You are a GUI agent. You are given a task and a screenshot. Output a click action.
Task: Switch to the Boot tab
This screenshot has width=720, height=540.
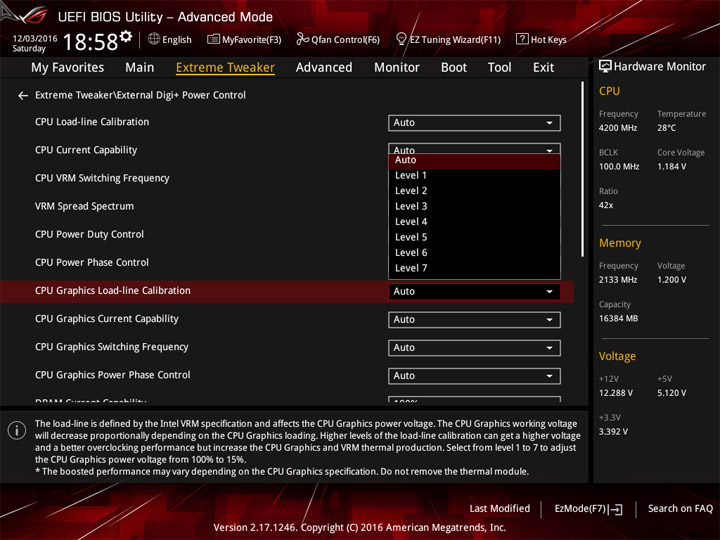(x=454, y=68)
